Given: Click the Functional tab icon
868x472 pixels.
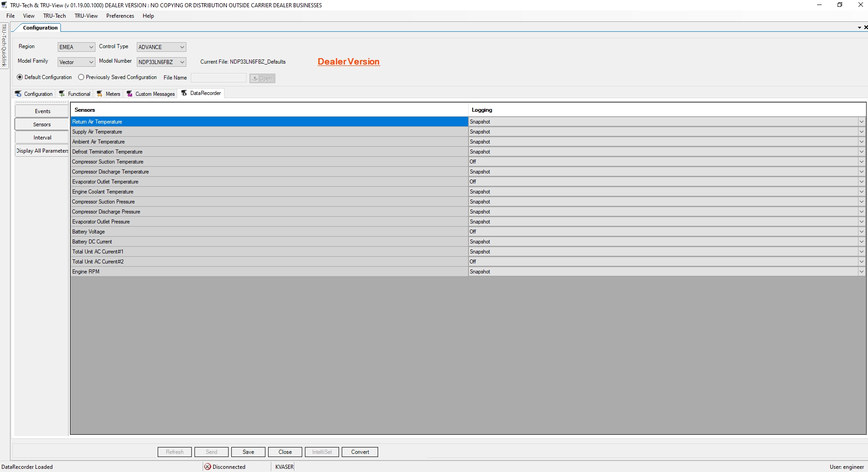Looking at the screenshot, I should click(62, 94).
